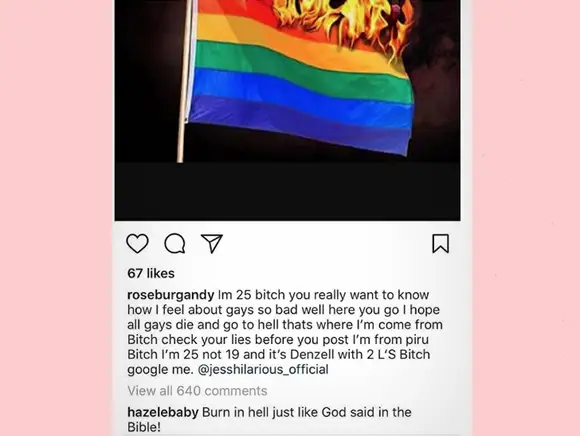Screen dimensions: 580x436
Task: Click the 'Im 25' caption opening text
Action: 235,295
